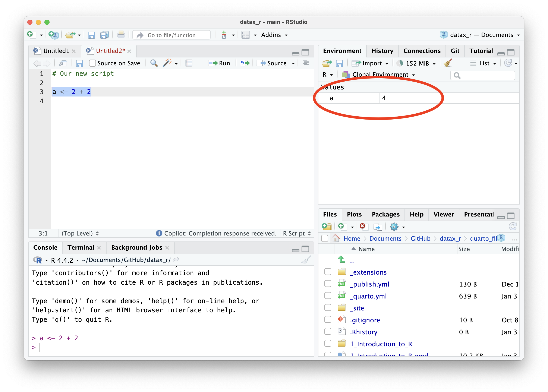Click the Run button in editor toolbar
Screen dimensions: 548x392
tap(219, 63)
